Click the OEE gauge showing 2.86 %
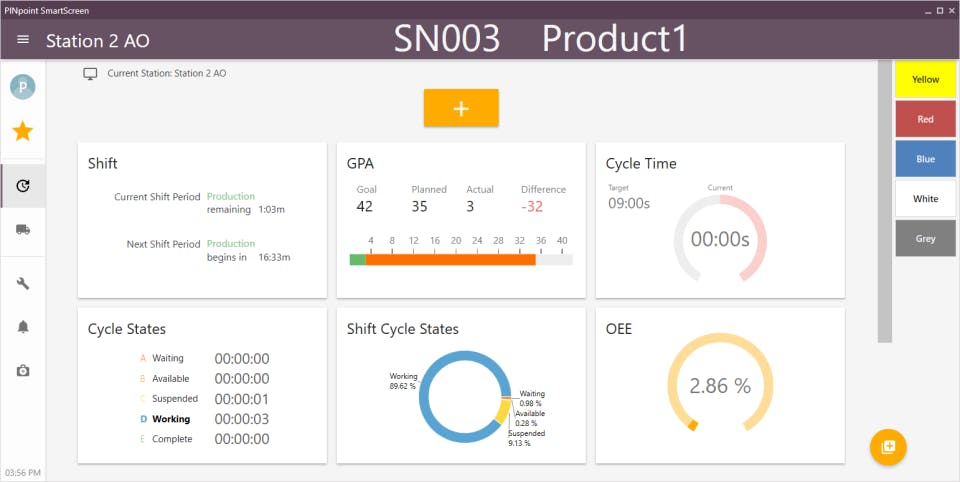Image resolution: width=960 pixels, height=482 pixels. pyautogui.click(x=720, y=383)
